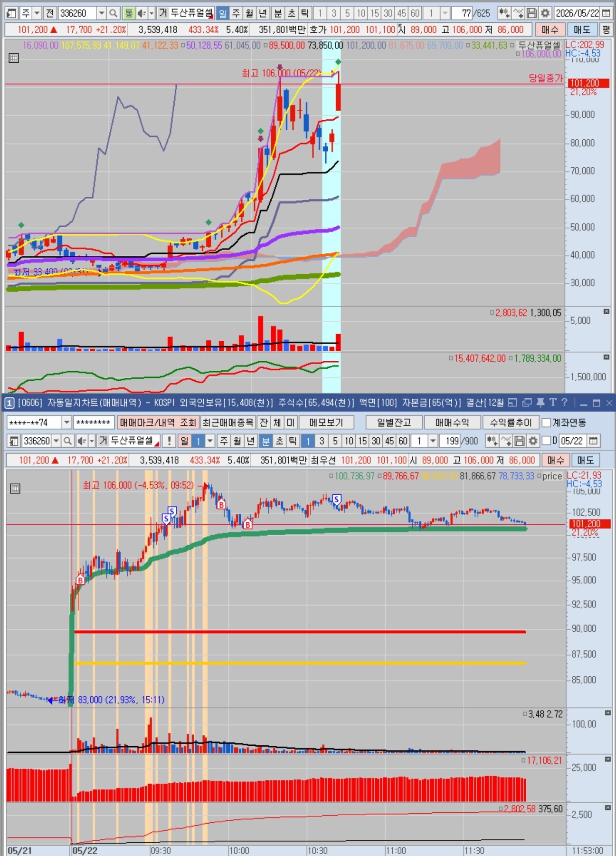Screen dimensions: 616x856
Task: Click the account password input field
Action: pyautogui.click(x=94, y=422)
